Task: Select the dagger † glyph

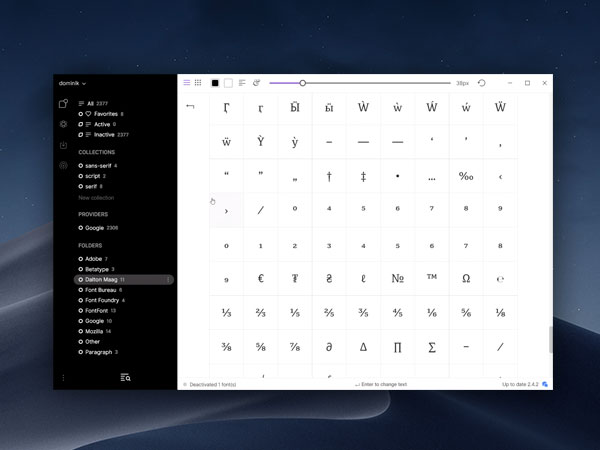Action: [329, 176]
